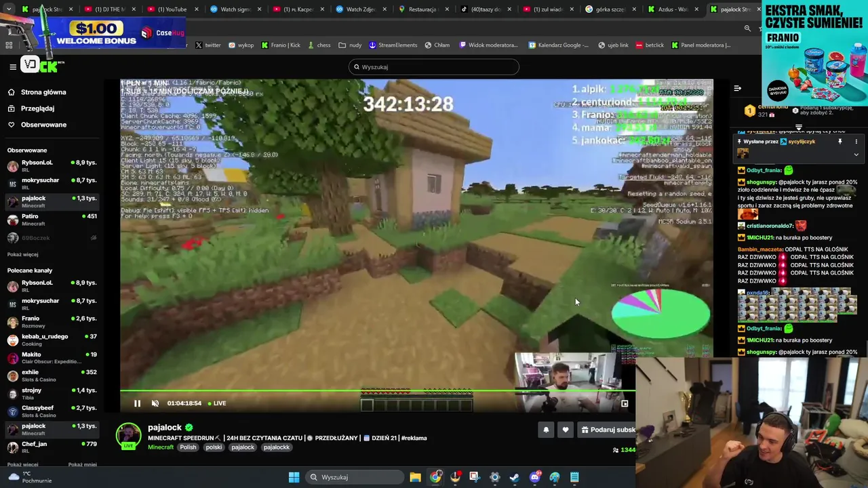Open Discord from taskbar
Screen dimensions: 868x488
tap(535, 477)
